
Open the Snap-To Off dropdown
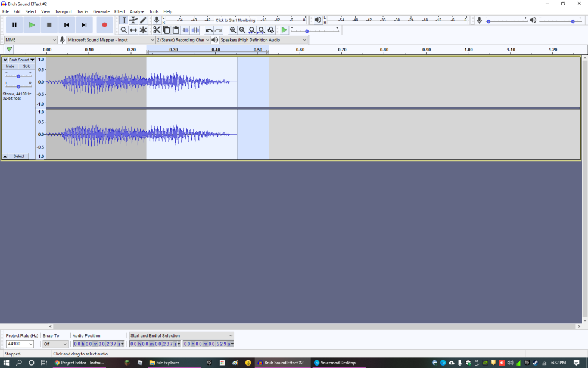point(55,344)
